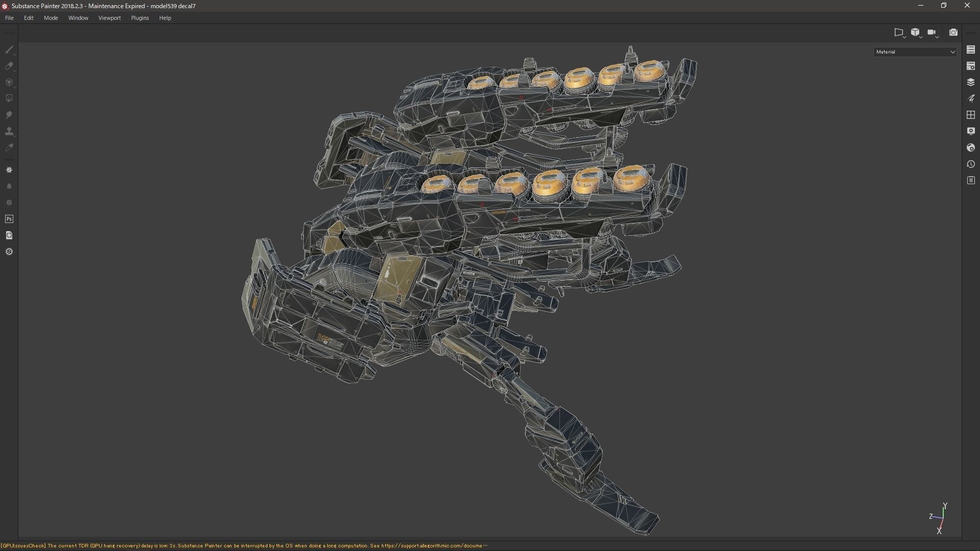980x551 pixels.
Task: Open the Texture Set Settings panel
Action: 971,66
